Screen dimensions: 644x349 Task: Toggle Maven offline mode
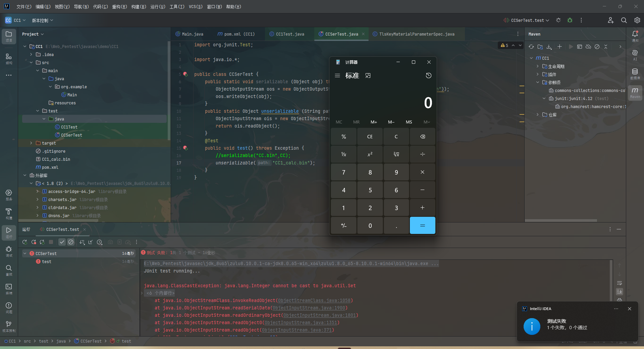[x=588, y=47]
